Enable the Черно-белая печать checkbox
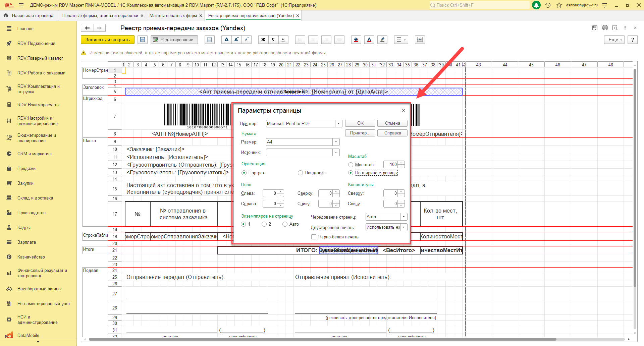The width and height of the screenshot is (644, 346). coord(314,237)
